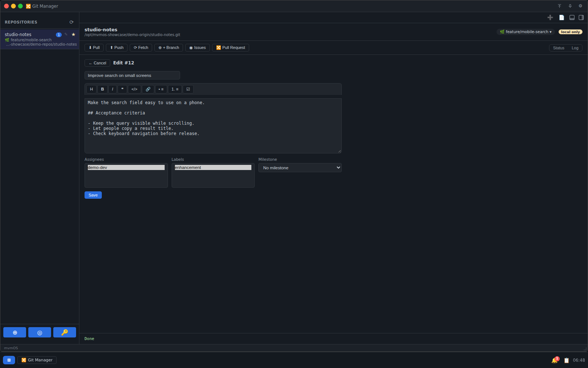Open the taskbar start menu button
Viewport: 588px width, 368px height.
(9, 360)
